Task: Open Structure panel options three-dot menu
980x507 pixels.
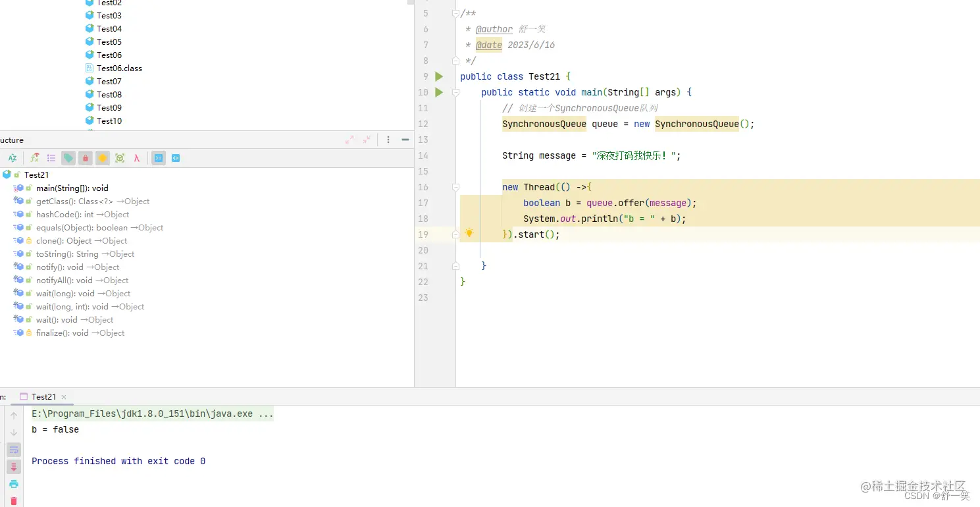Action: coord(388,140)
